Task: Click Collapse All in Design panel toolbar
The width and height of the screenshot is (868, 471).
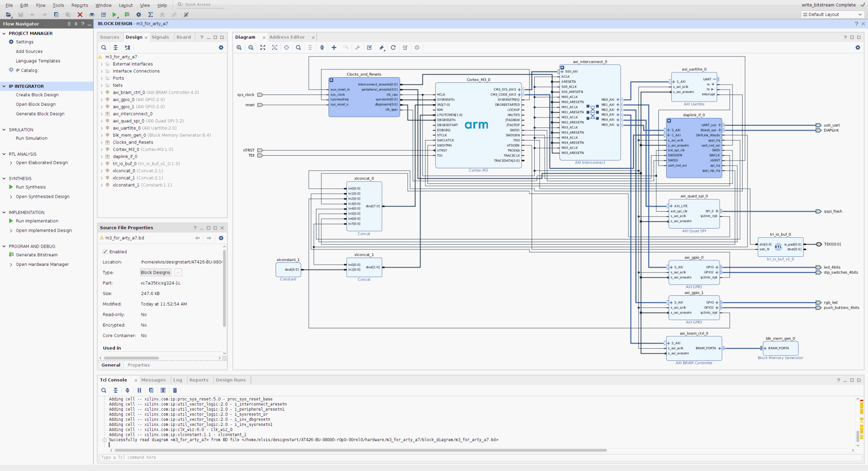Action: (115, 48)
